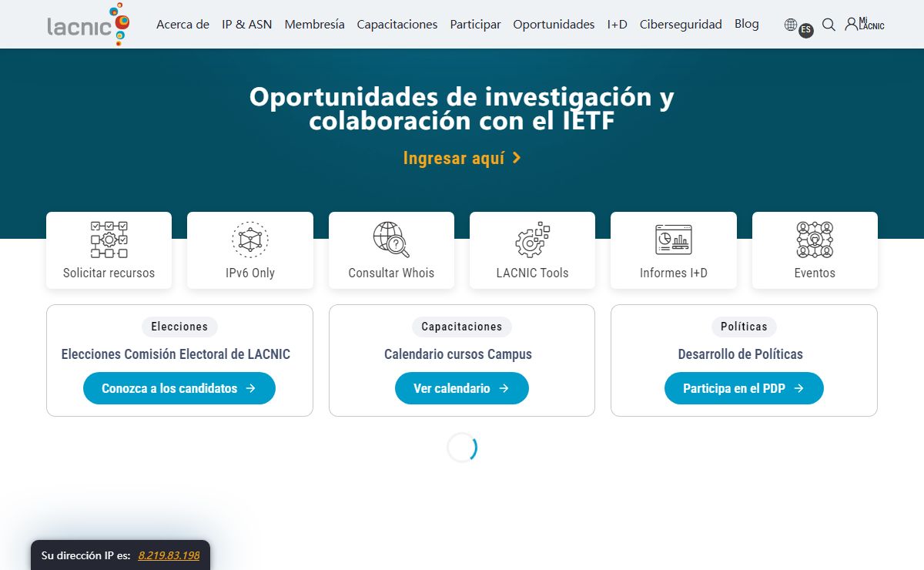Open the Ciberseguridad menu

click(681, 25)
